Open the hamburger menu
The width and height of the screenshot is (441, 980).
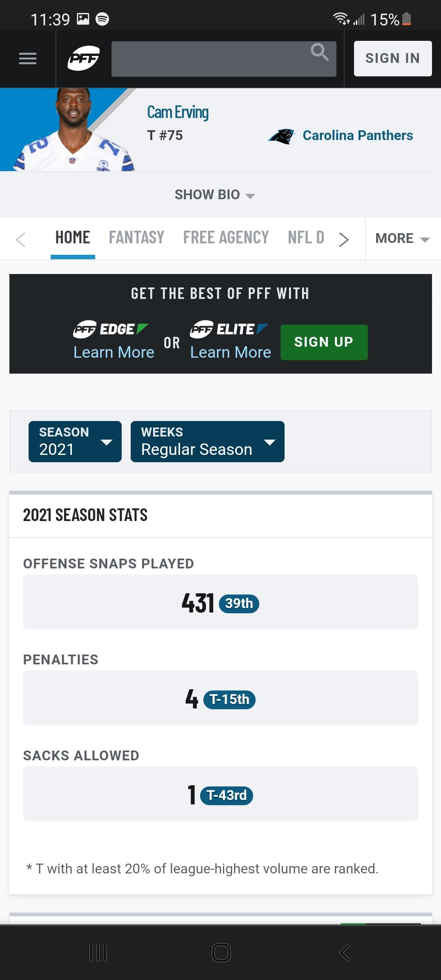pyautogui.click(x=28, y=59)
